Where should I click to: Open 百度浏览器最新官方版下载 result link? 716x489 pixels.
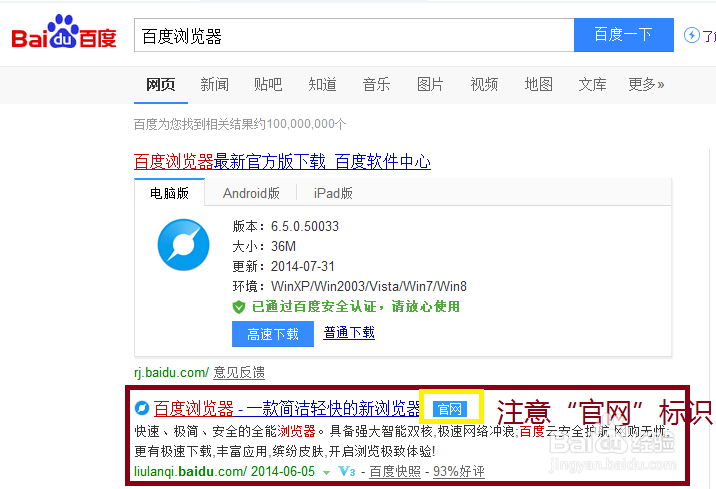(x=282, y=162)
